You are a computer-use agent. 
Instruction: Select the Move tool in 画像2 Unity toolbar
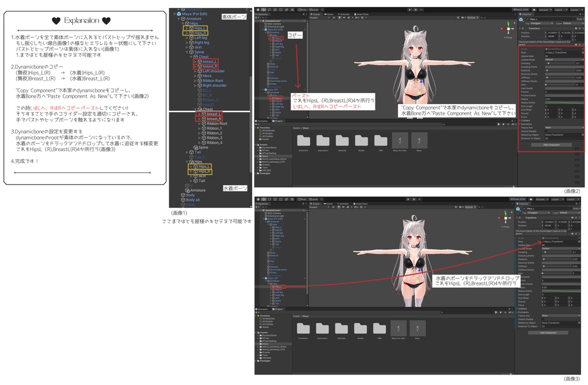(264, 10)
